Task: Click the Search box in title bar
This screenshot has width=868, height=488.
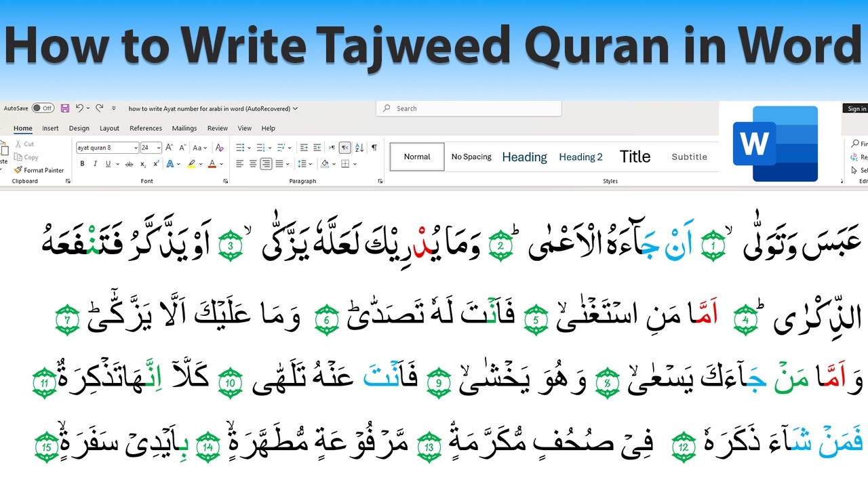Action: point(469,108)
